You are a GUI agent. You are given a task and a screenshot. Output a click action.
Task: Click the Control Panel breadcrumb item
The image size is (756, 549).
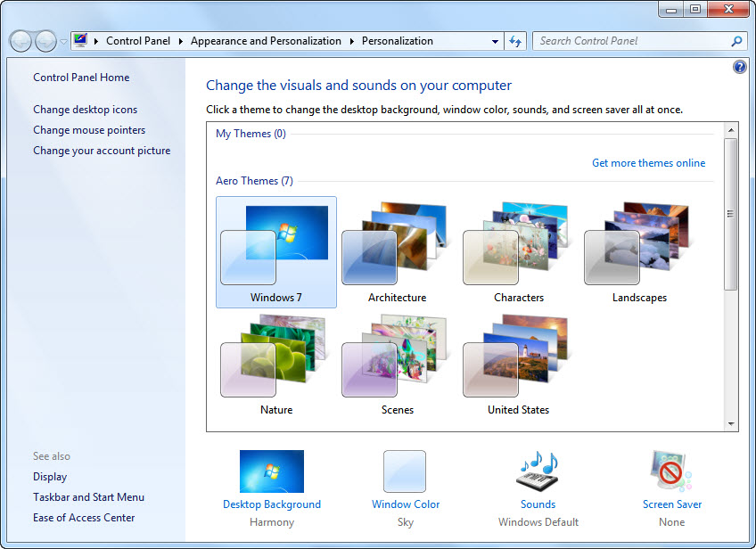[138, 41]
